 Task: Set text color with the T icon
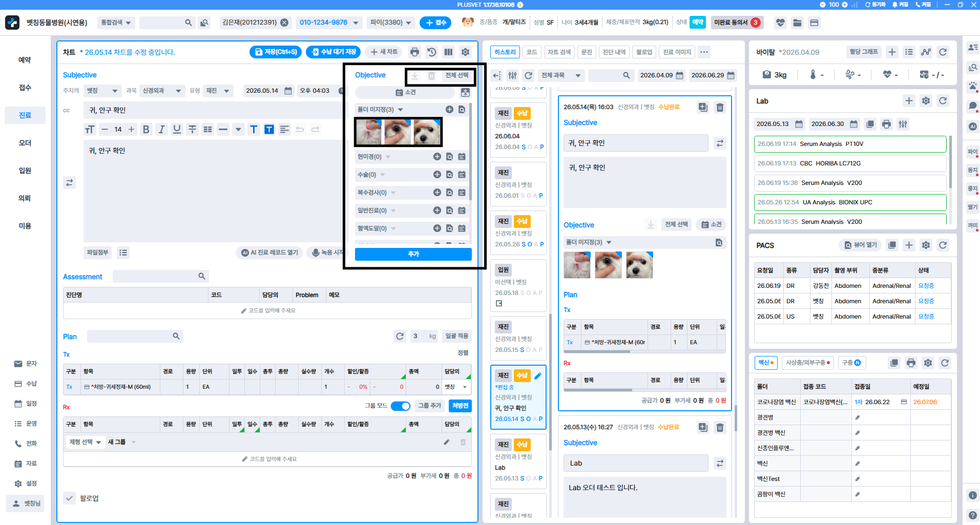click(254, 129)
